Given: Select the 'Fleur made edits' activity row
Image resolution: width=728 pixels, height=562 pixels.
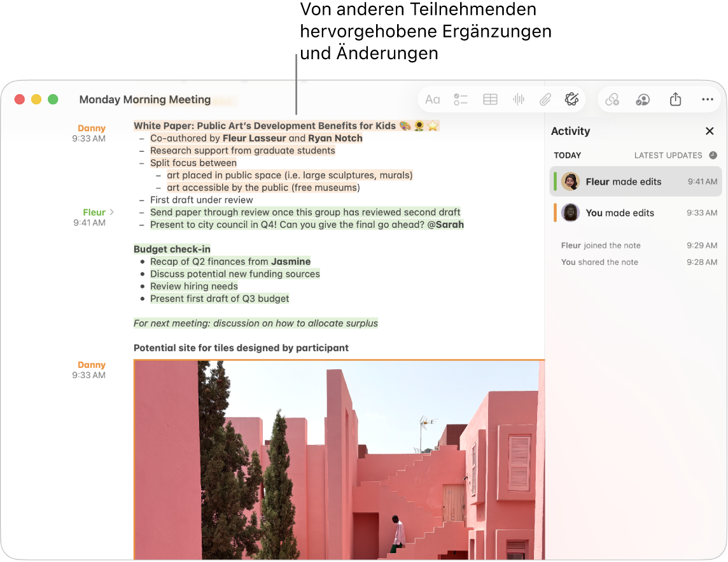Looking at the screenshot, I should pyautogui.click(x=636, y=181).
